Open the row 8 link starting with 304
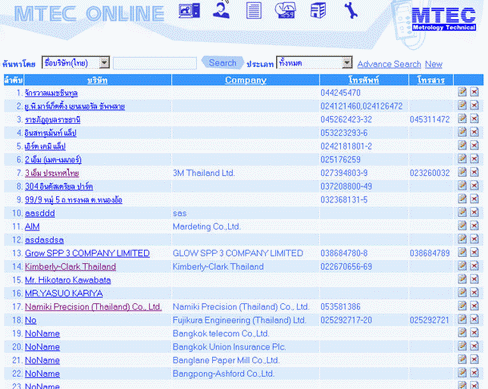Image resolution: width=488 pixels, height=389 pixels. click(x=59, y=187)
